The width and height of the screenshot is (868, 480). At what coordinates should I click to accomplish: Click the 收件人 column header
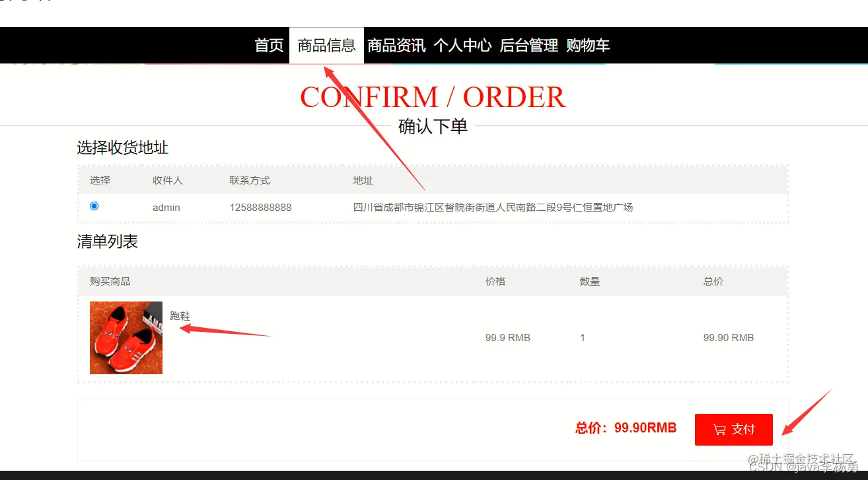coord(168,180)
